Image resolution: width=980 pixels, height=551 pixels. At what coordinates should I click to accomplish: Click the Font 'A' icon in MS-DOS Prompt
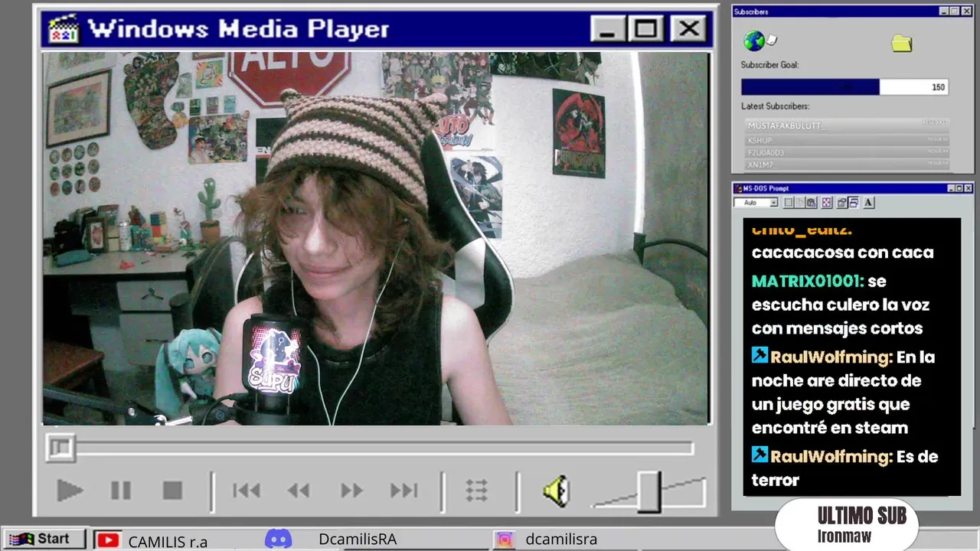pos(869,203)
